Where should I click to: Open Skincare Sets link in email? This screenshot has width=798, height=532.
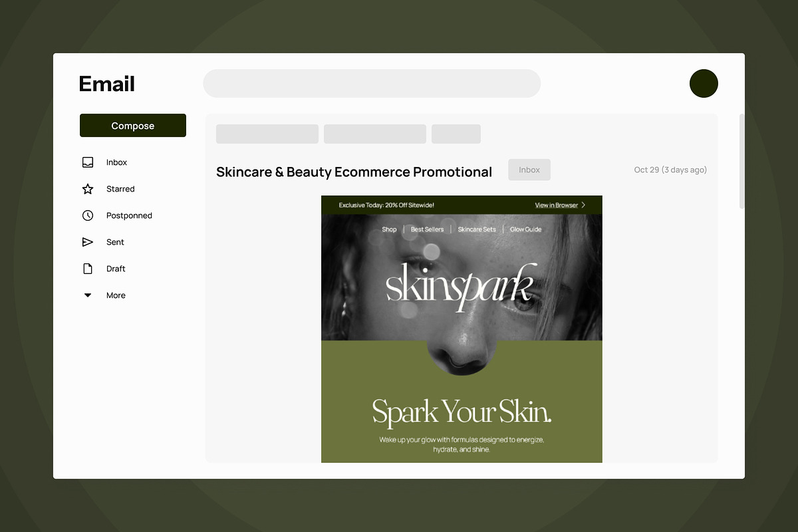pos(477,229)
